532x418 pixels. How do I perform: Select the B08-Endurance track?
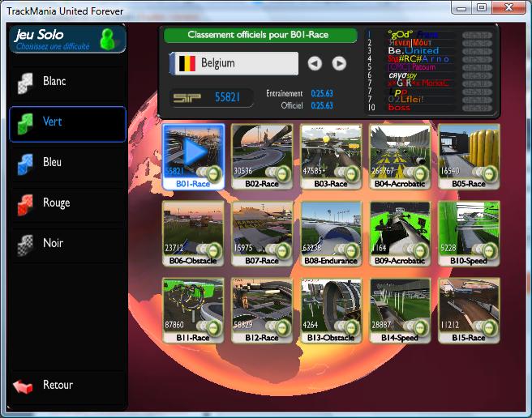(332, 229)
